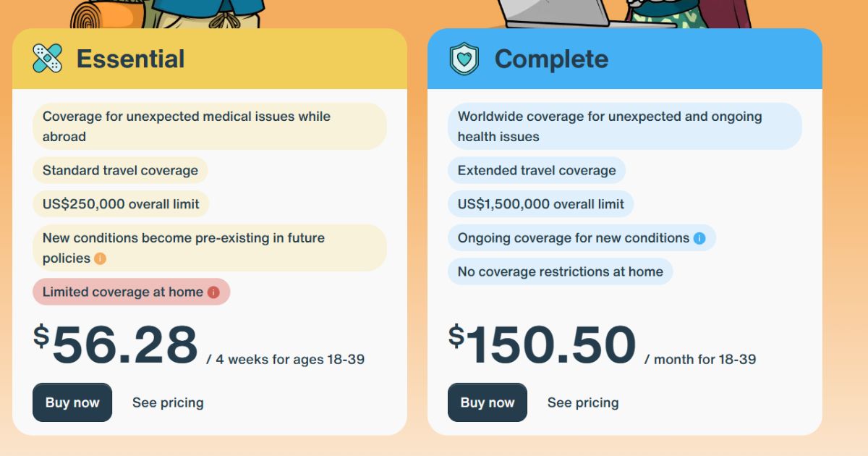Click the $150.50 Complete price
This screenshot has height=456, width=868.
pyautogui.click(x=542, y=345)
